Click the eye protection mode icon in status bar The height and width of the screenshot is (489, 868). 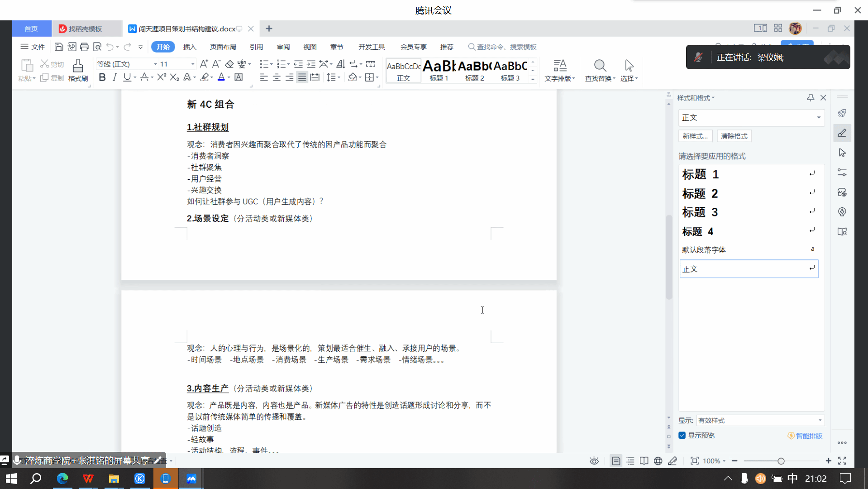594,461
